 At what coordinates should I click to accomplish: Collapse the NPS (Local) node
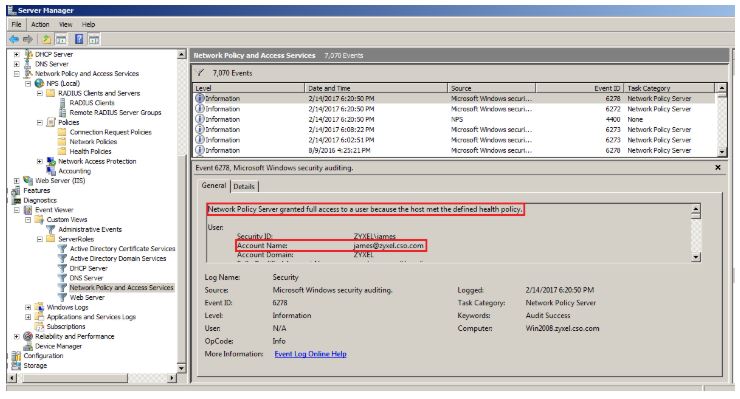click(28, 84)
